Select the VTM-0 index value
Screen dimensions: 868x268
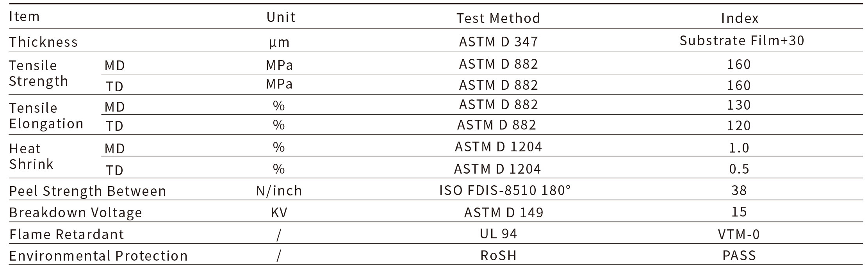739,234
